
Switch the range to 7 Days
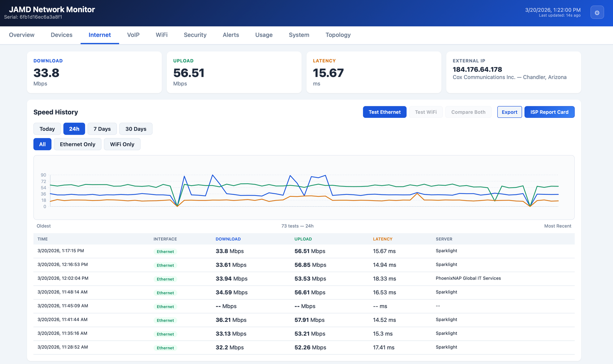(102, 129)
